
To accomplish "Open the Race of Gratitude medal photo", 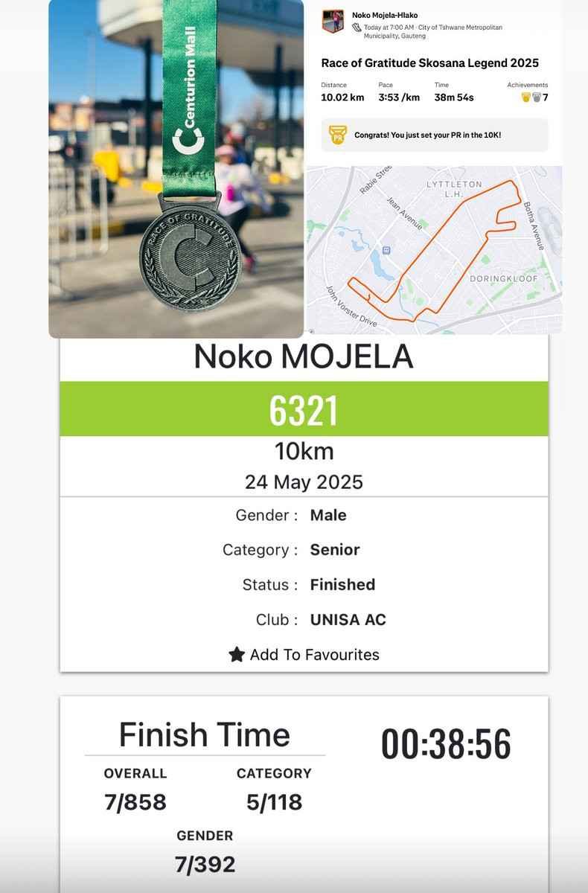I will coord(176,169).
